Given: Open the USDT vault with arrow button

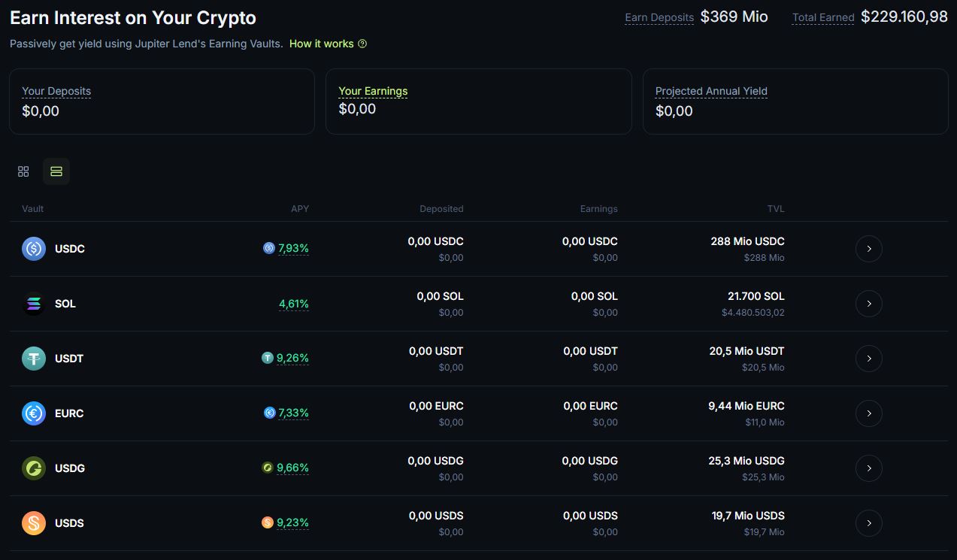Looking at the screenshot, I should (869, 359).
